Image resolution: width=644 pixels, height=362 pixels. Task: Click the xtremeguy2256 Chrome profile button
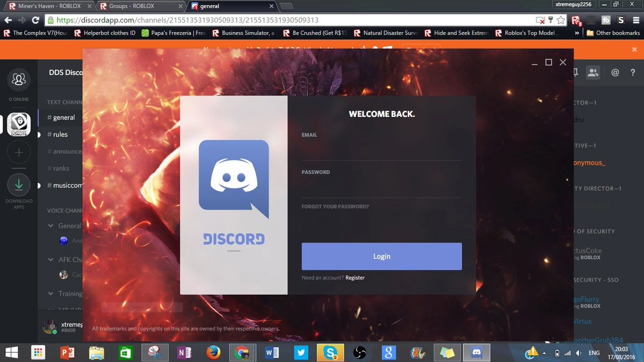(x=573, y=4)
